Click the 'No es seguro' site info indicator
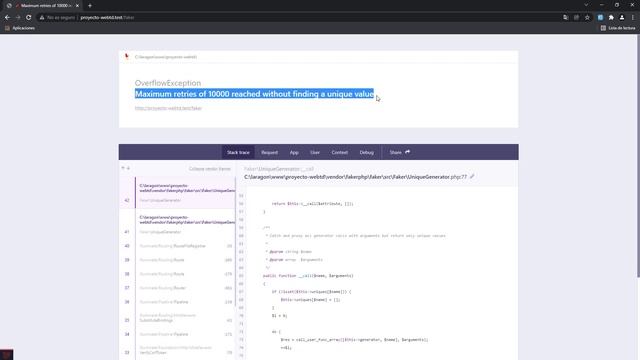Screen dimensions: 640x360 58,18
